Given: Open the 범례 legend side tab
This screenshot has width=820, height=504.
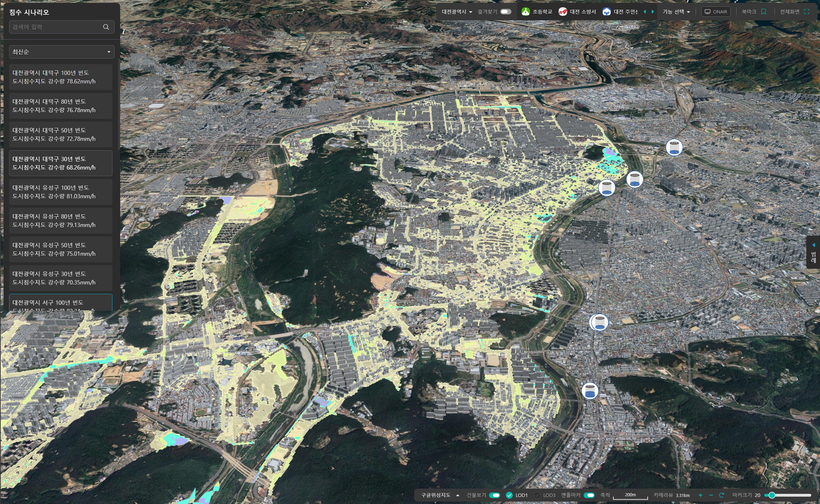Looking at the screenshot, I should [x=813, y=252].
